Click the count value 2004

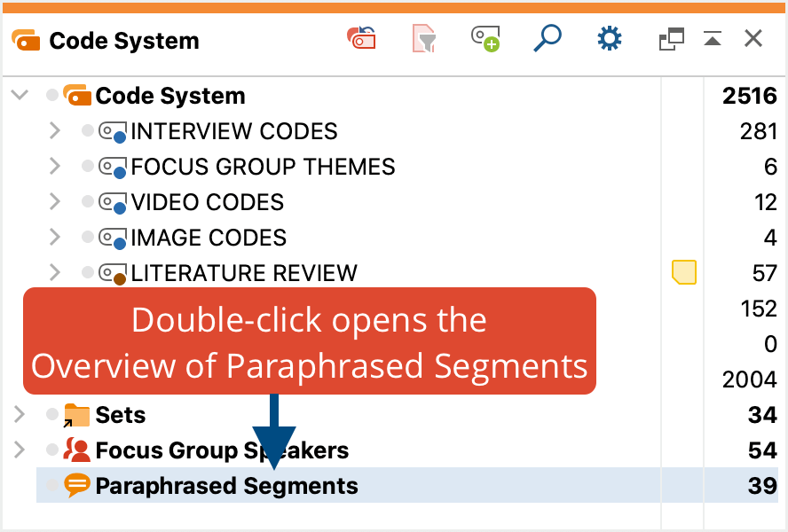coord(750,379)
